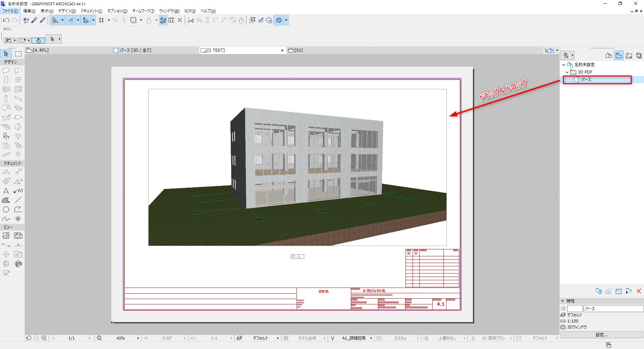Image resolution: width=644 pixels, height=349 pixels.
Task: Open the 41% zoom level dropdown
Action: [138, 338]
